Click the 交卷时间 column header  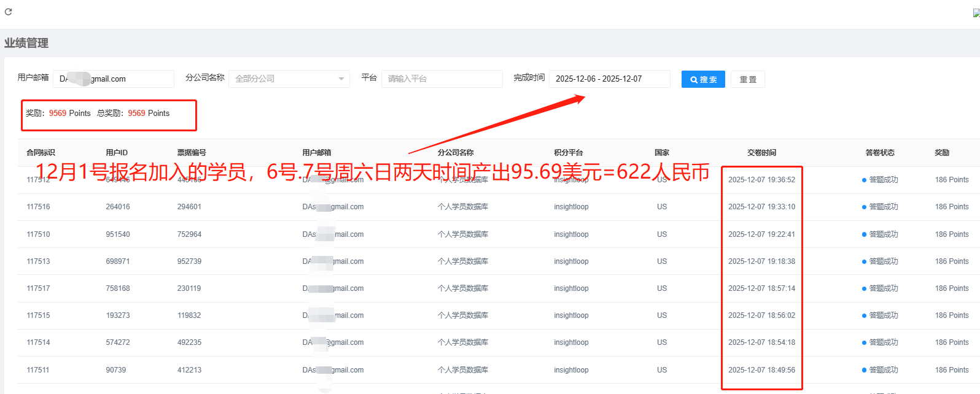pos(761,152)
